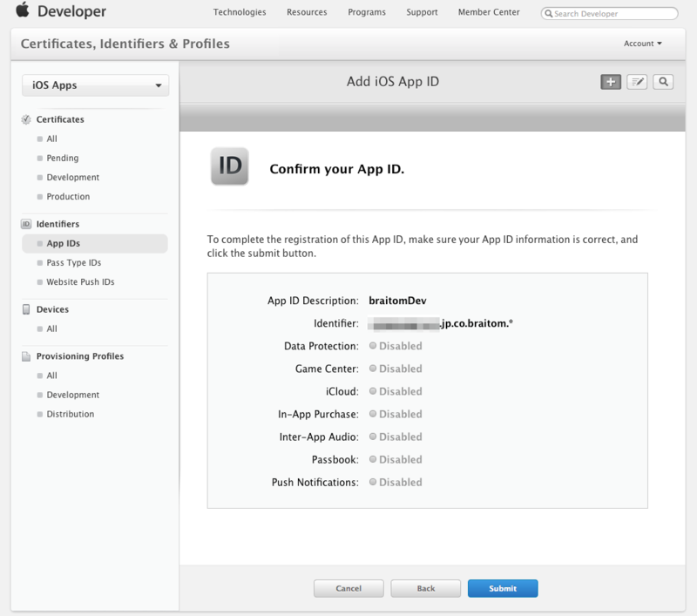Click the Identifiers ID sidebar icon
Image resolution: width=697 pixels, height=616 pixels.
(x=26, y=224)
